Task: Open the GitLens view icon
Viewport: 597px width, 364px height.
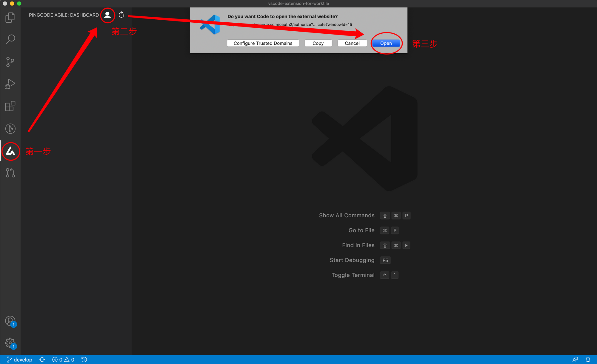Action: [10, 128]
